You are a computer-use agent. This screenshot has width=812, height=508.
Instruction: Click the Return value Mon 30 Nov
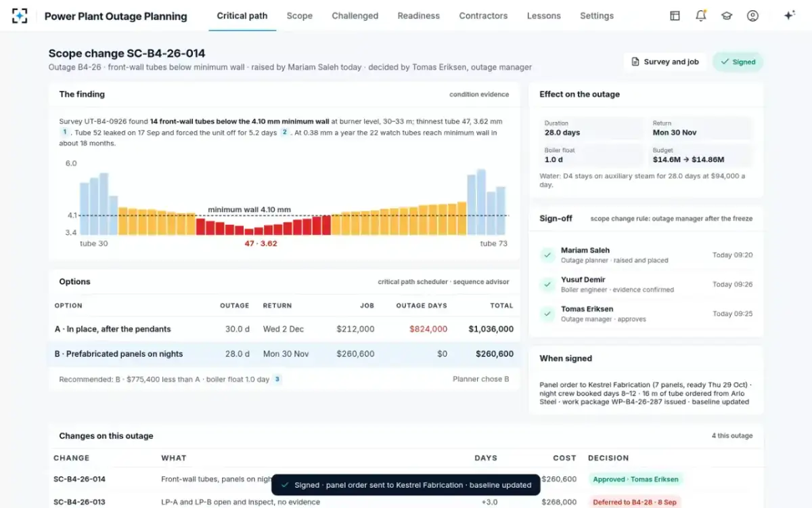pyautogui.click(x=675, y=133)
